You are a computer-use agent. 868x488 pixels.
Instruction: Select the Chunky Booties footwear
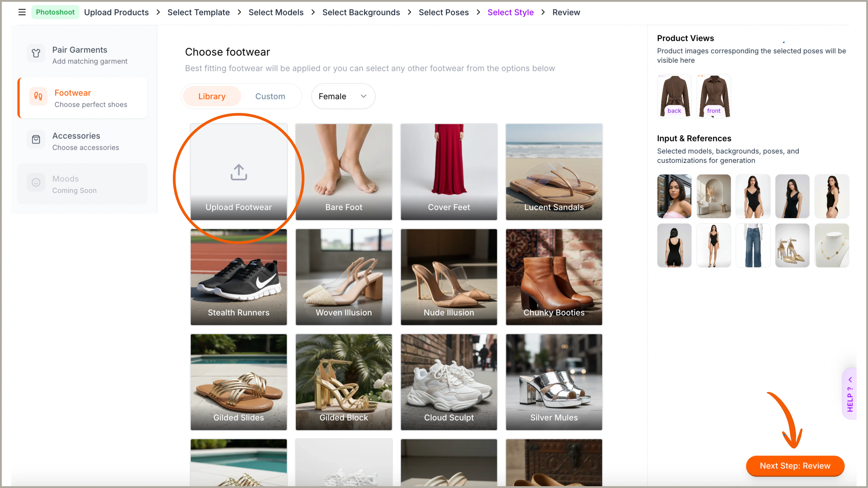pyautogui.click(x=554, y=277)
